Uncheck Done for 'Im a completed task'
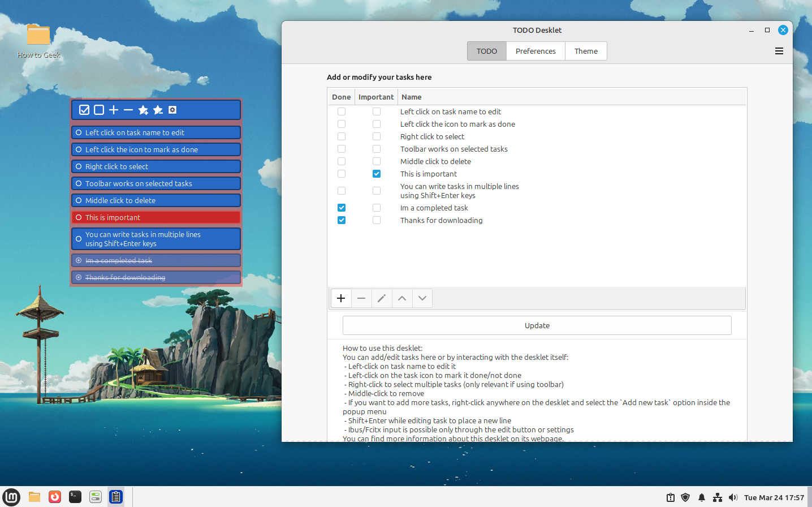 342,208
